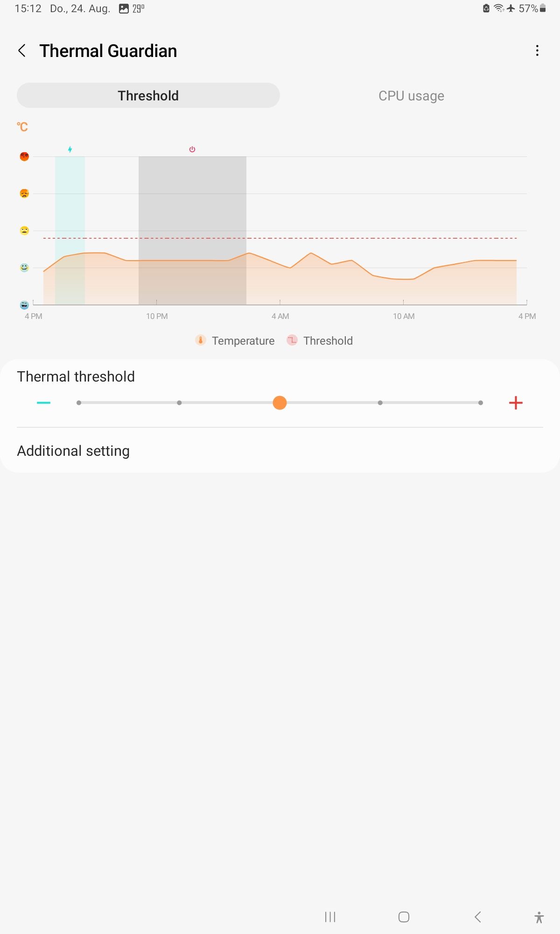Open Additional setting

(x=73, y=451)
